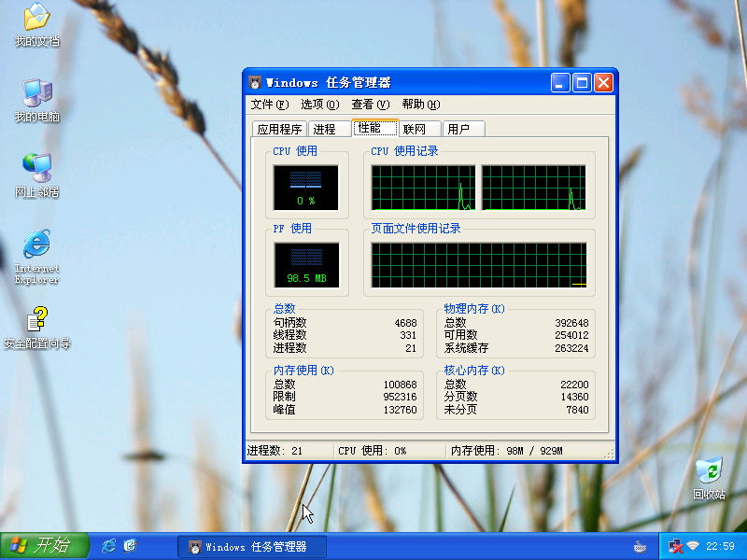This screenshot has width=747, height=560.
Task: Select the 性能 tab
Action: point(375,128)
